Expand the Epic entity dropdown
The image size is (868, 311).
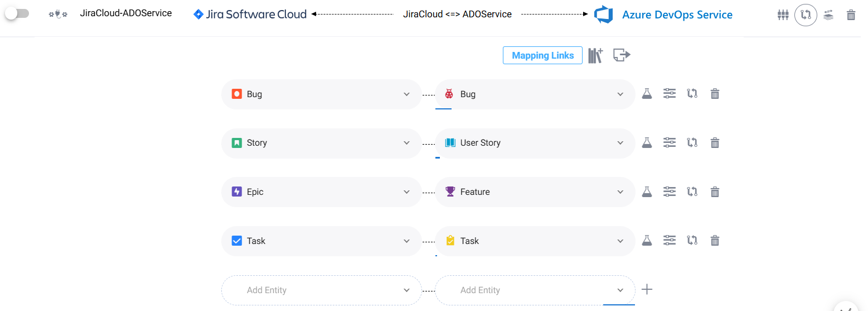click(x=322, y=192)
